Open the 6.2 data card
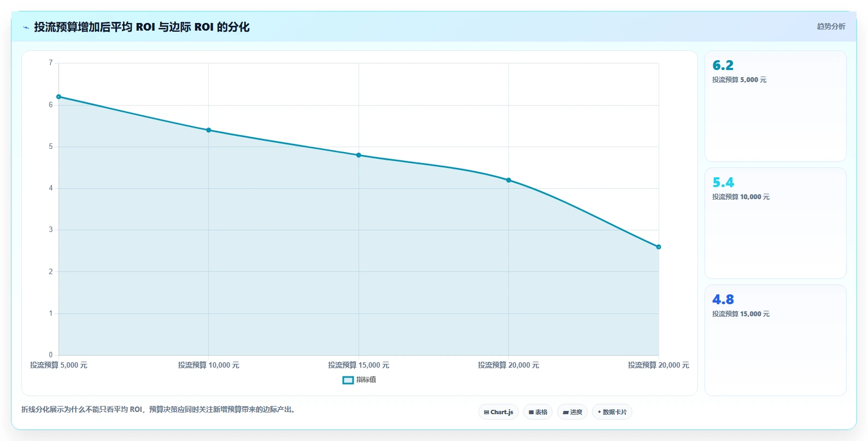 coord(776,106)
